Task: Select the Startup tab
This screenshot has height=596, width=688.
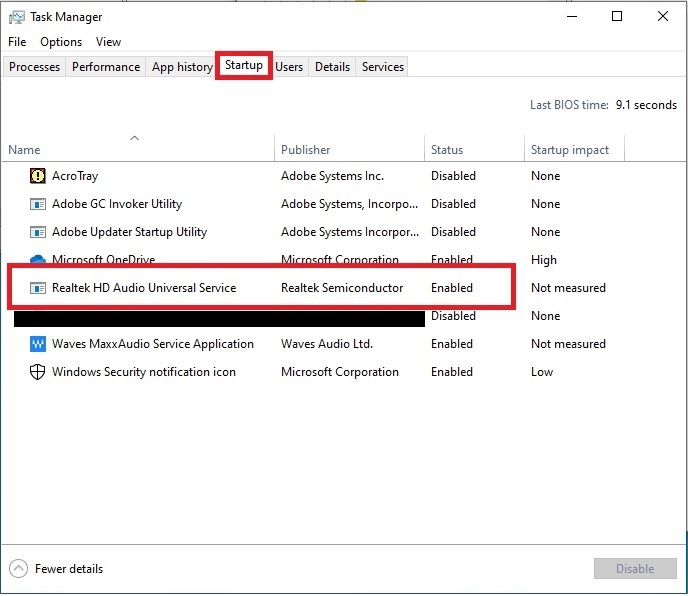Action: pyautogui.click(x=244, y=65)
